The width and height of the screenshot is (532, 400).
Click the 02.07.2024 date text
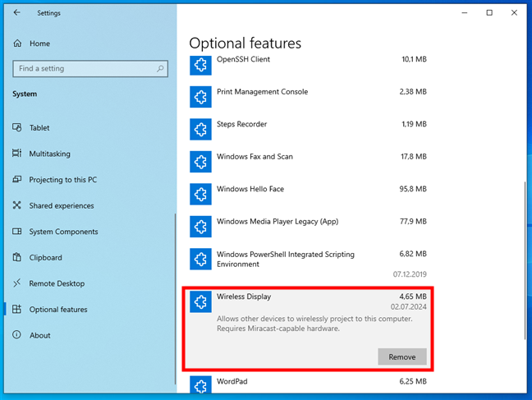409,307
